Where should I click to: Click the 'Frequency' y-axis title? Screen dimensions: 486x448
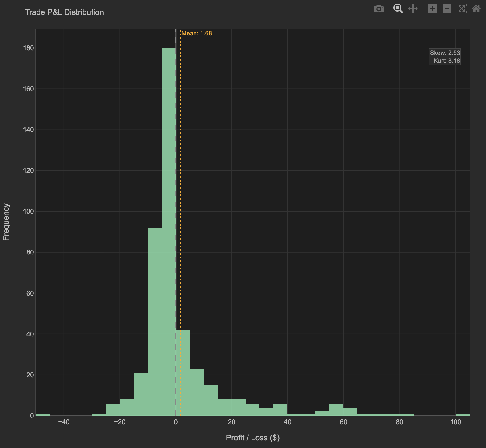point(6,222)
